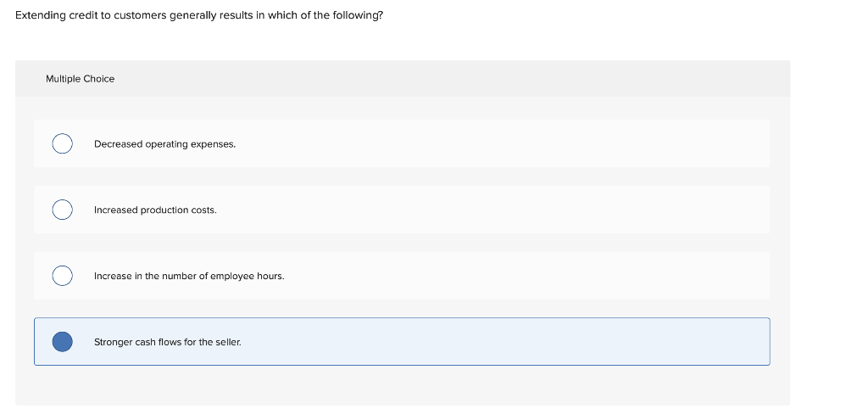Pick the employee hours option radio circle

click(x=62, y=276)
